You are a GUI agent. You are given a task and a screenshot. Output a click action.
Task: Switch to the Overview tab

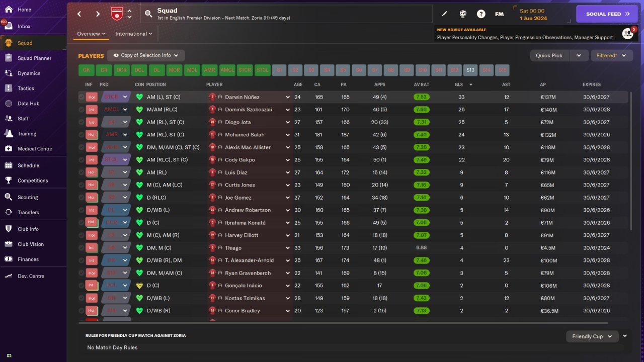tap(91, 34)
